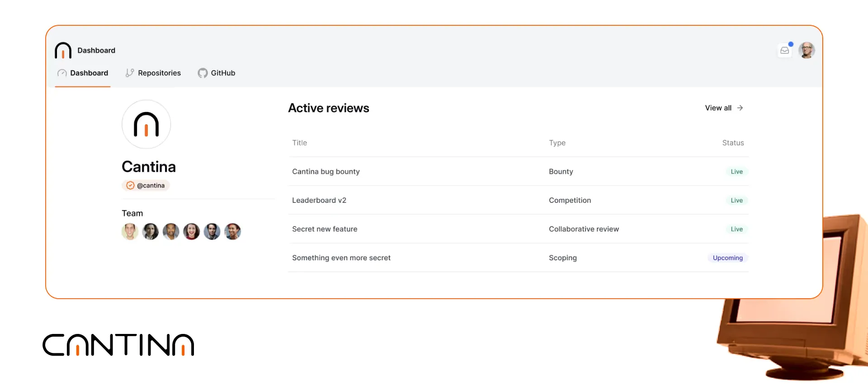The height and width of the screenshot is (385, 868).
Task: Click the Cantina organization name heading
Action: pos(149,167)
